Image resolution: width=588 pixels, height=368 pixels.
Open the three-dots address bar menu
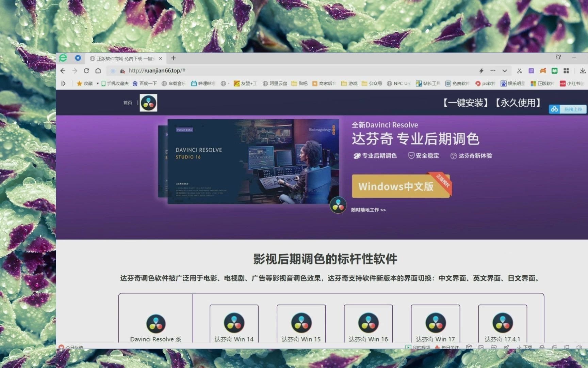click(493, 71)
